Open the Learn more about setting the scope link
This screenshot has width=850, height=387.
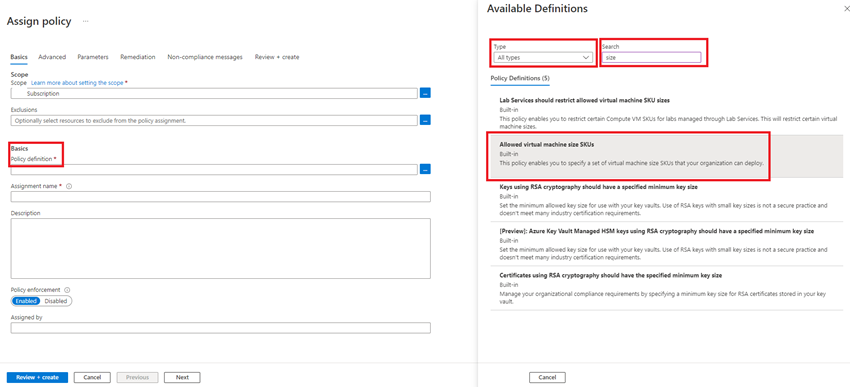click(77, 82)
